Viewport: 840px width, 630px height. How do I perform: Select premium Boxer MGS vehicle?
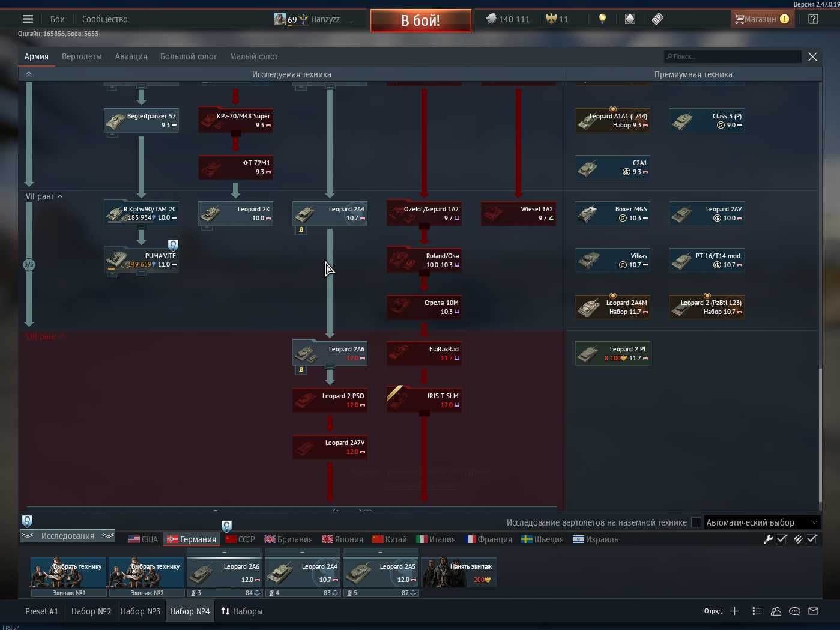(x=612, y=213)
